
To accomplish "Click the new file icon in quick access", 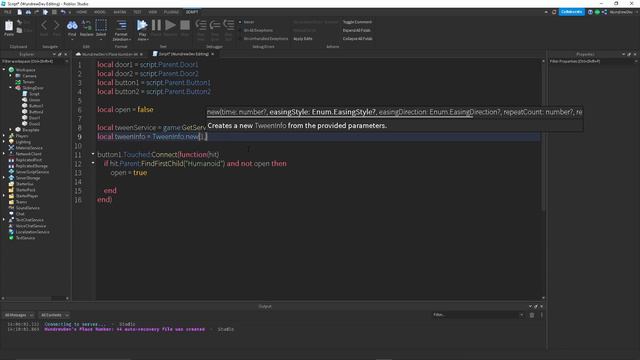I will (20, 12).
